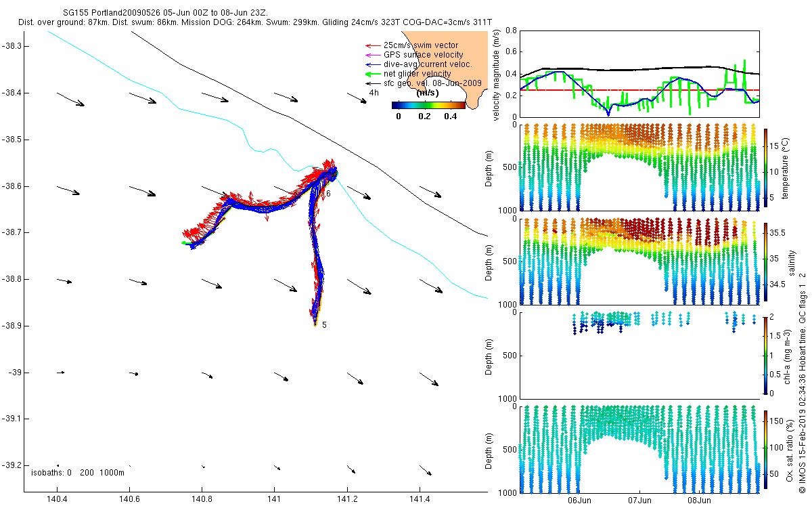Click the '150' oxygen colorbar tick

(777, 422)
